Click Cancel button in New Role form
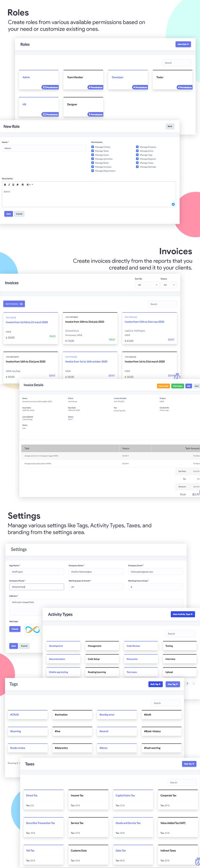This screenshot has width=200, height=868. (x=19, y=213)
